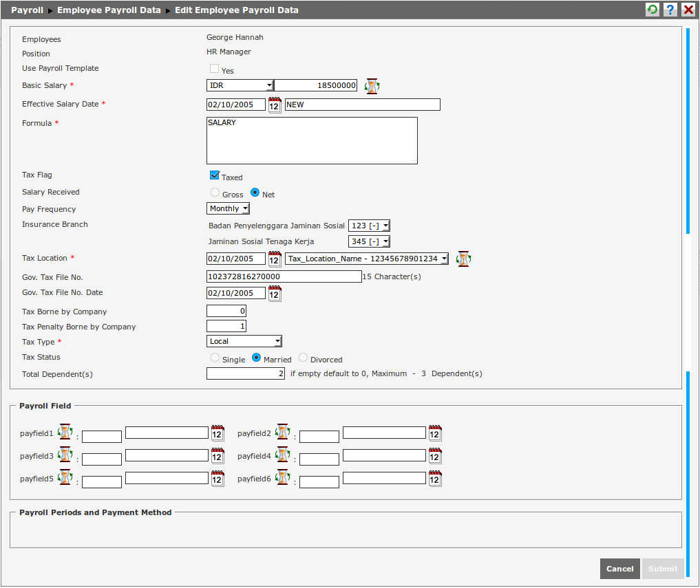Click the payfield2 long text field
Image resolution: width=700 pixels, height=588 pixels.
(x=384, y=433)
